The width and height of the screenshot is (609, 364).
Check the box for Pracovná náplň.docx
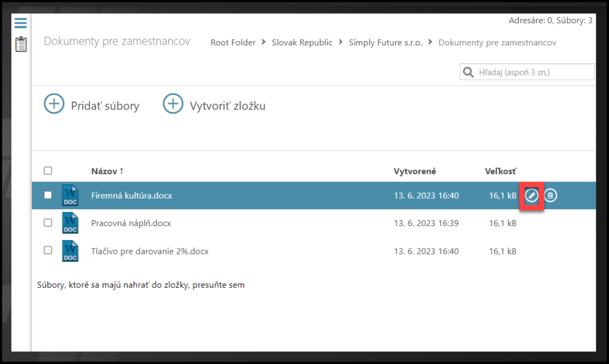pos(48,223)
